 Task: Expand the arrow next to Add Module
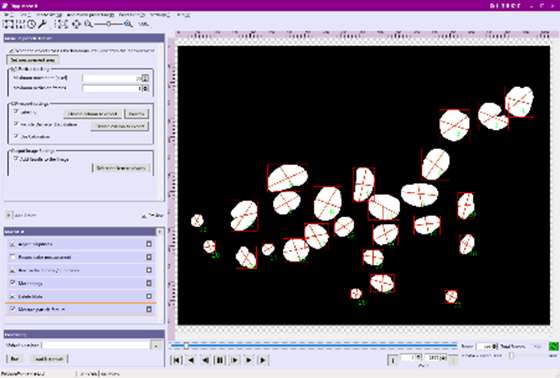pos(8,215)
